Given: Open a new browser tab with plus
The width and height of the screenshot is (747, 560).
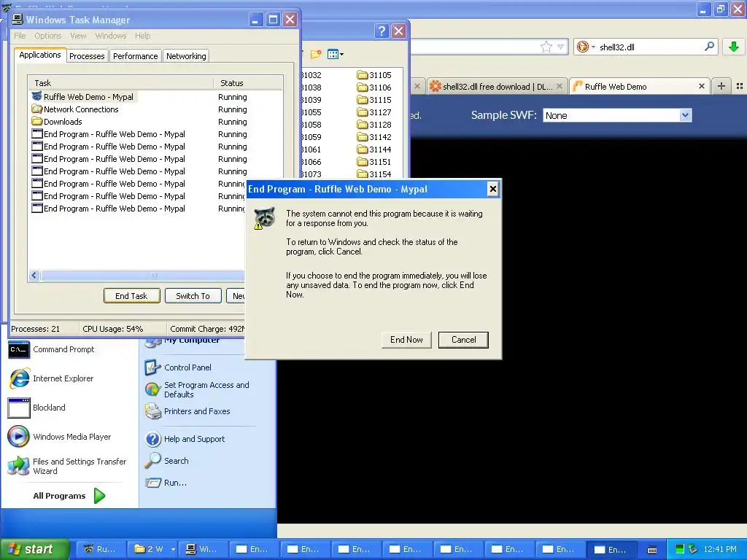Looking at the screenshot, I should coord(721,86).
